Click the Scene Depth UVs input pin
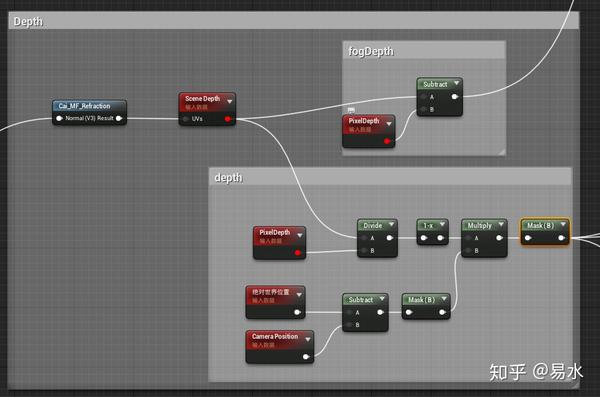 click(186, 119)
